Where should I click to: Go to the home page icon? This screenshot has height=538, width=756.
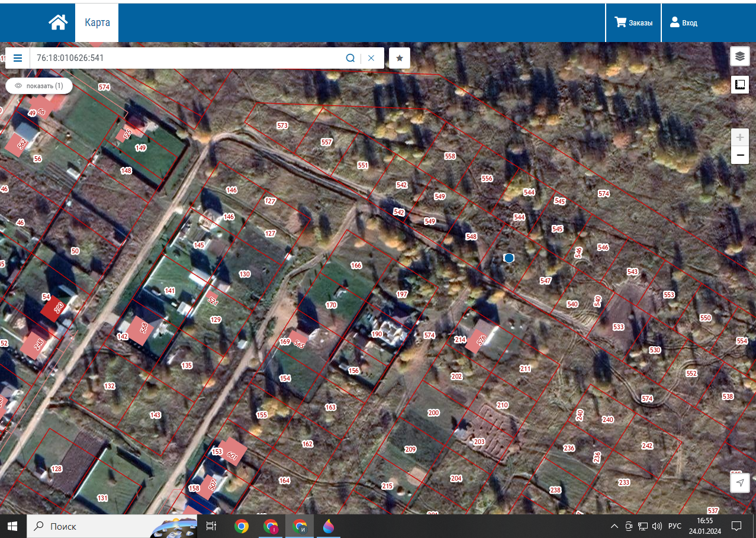click(58, 22)
